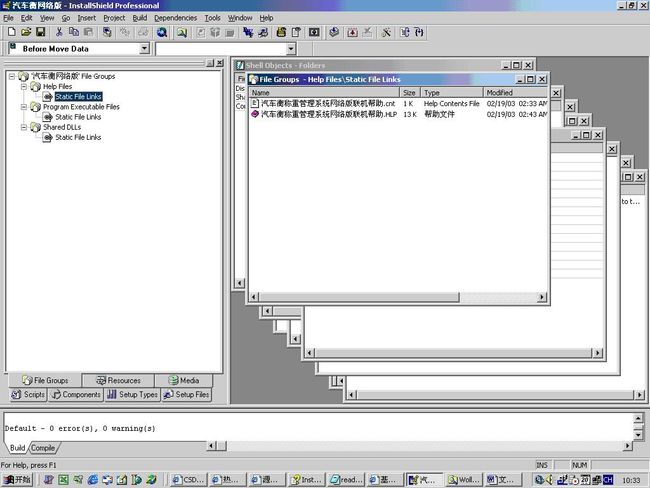Image resolution: width=650 pixels, height=488 pixels.
Task: Activate the Shell Objects - Folders window title
Action: (x=285, y=66)
